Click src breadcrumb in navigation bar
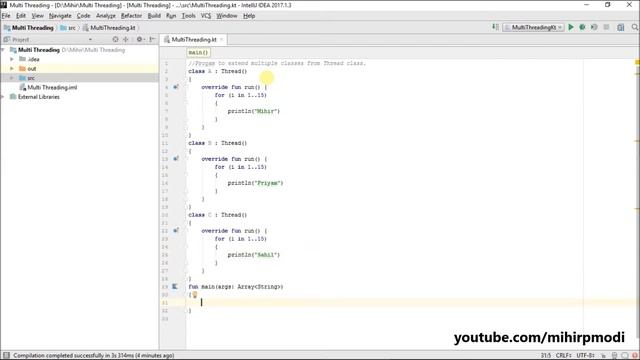The width and height of the screenshot is (640, 360). [x=68, y=28]
